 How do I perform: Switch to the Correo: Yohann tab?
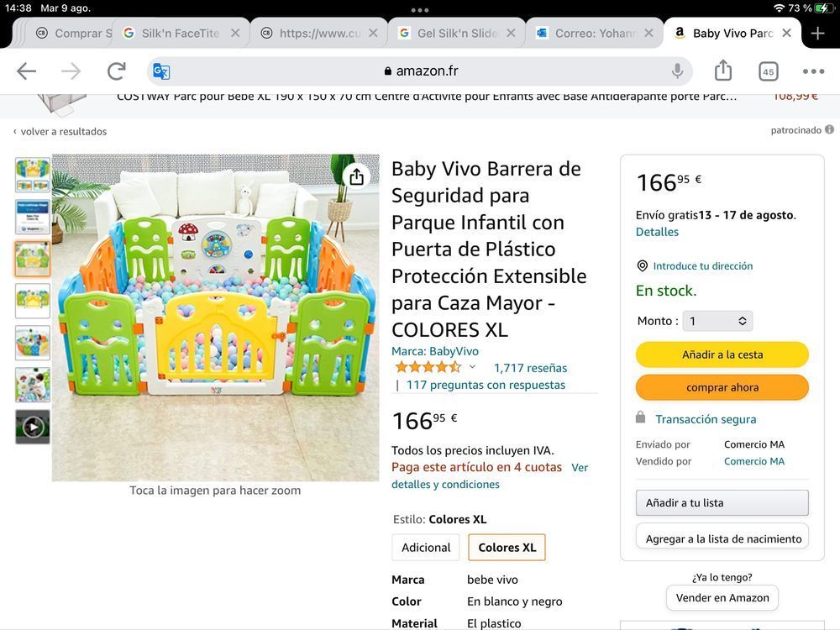click(x=595, y=34)
